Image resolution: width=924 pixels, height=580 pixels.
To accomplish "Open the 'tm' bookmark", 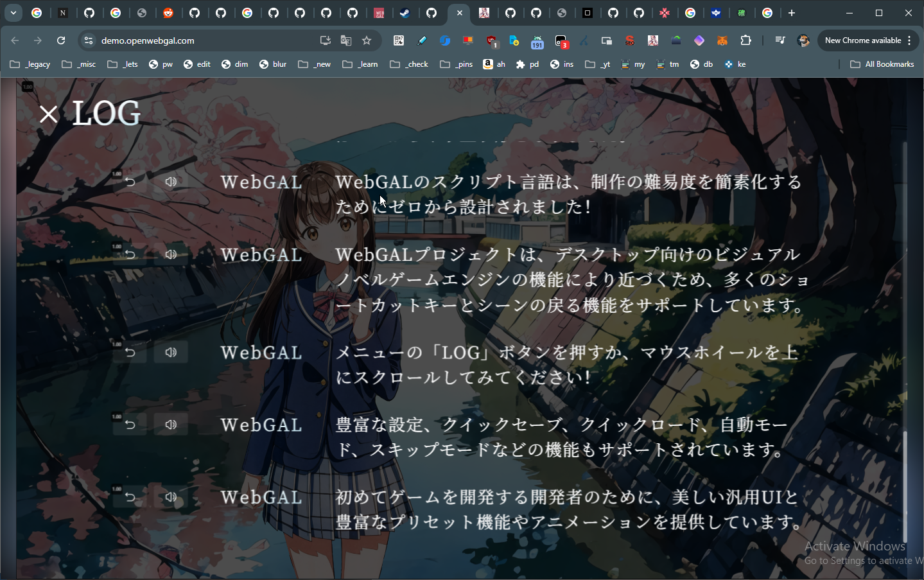I will pyautogui.click(x=668, y=64).
